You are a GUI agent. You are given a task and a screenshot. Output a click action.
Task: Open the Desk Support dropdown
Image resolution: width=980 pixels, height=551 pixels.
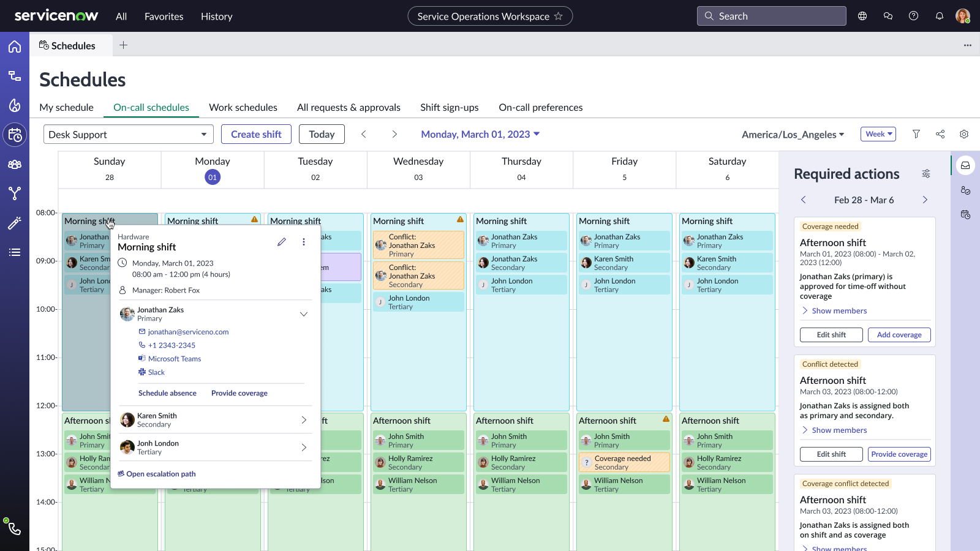coord(129,134)
